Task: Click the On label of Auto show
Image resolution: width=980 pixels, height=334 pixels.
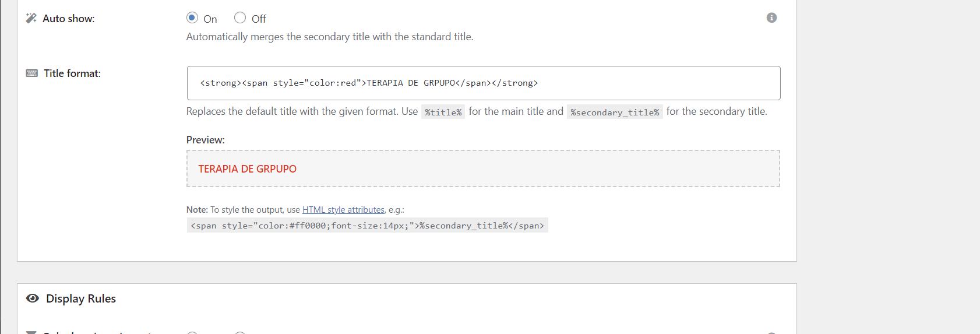Action: (210, 19)
